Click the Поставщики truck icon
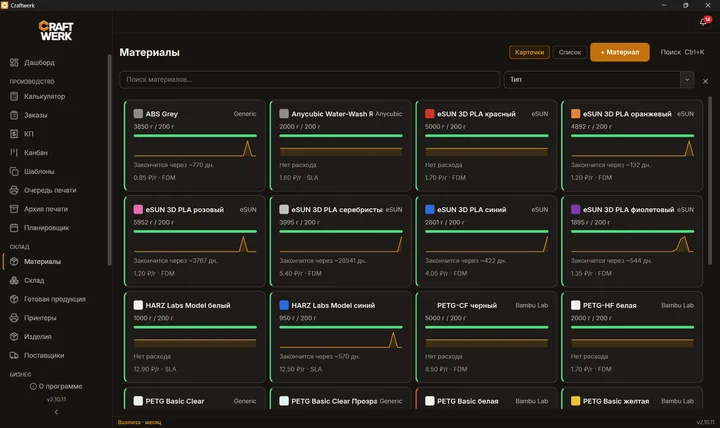 click(x=14, y=355)
